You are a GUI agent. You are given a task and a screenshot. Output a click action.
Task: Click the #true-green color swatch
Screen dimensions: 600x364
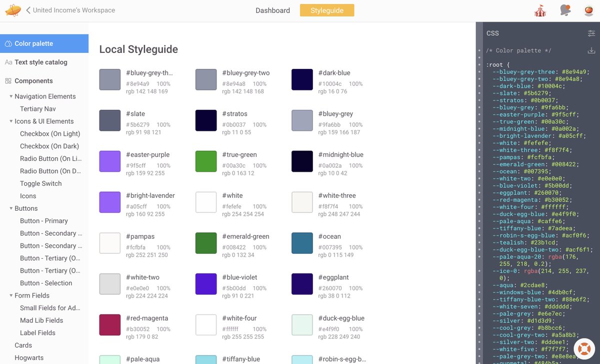click(206, 161)
